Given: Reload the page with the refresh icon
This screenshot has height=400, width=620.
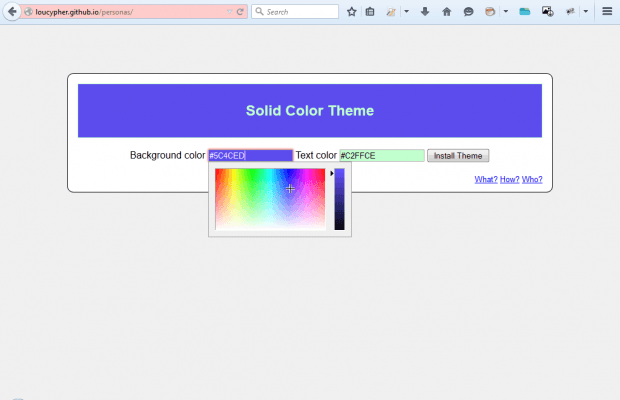Looking at the screenshot, I should tap(240, 12).
